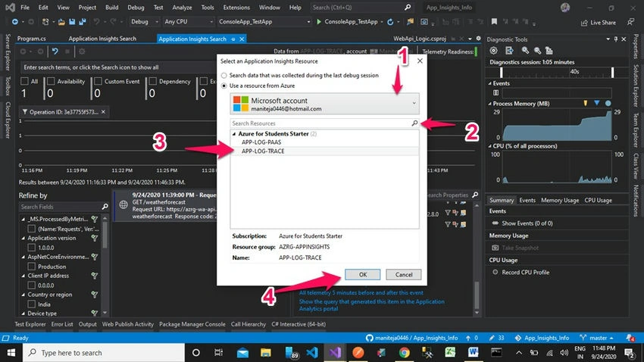Click the filter icon beside Application version

(x=95, y=238)
